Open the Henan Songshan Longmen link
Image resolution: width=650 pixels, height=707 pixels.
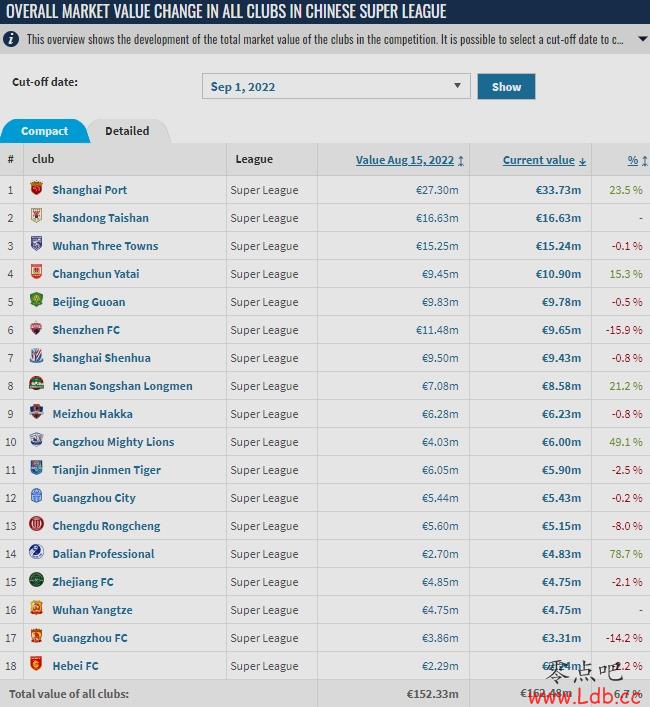pyautogui.click(x=123, y=386)
